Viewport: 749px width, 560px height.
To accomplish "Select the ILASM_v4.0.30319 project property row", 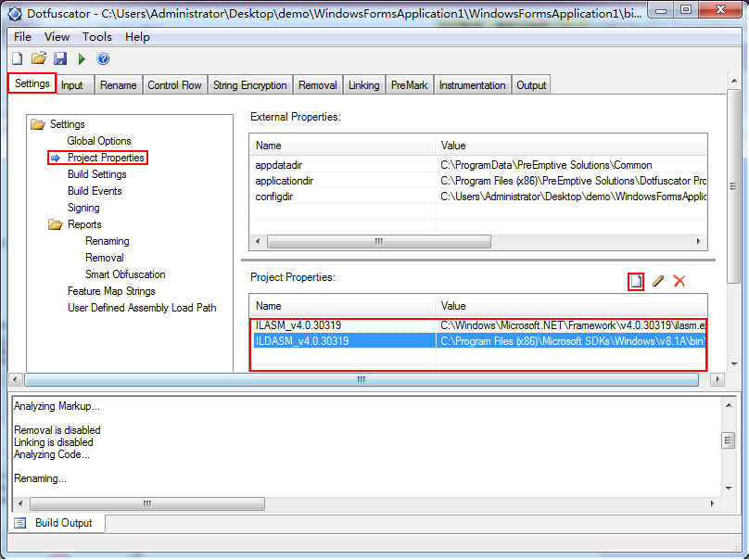I will [478, 325].
